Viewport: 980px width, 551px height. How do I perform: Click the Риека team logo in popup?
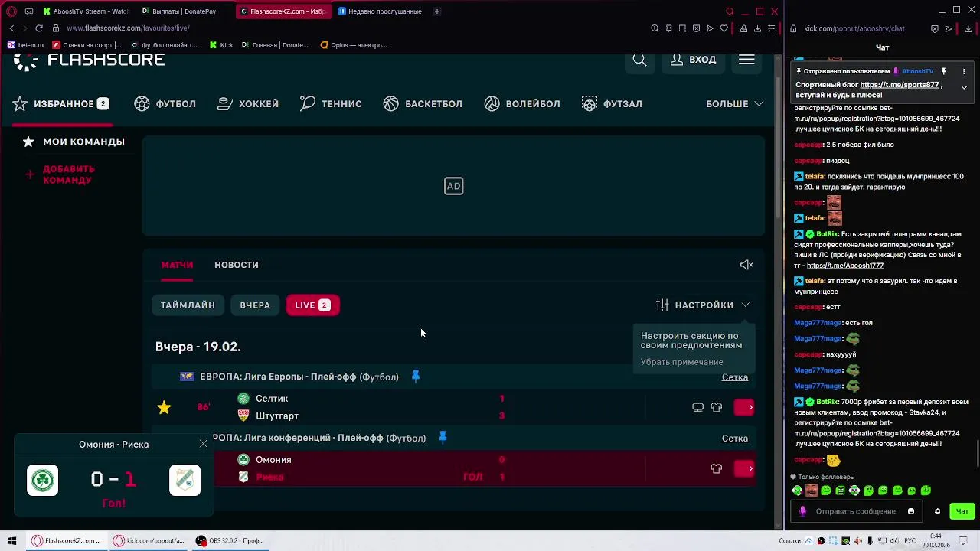tap(185, 480)
